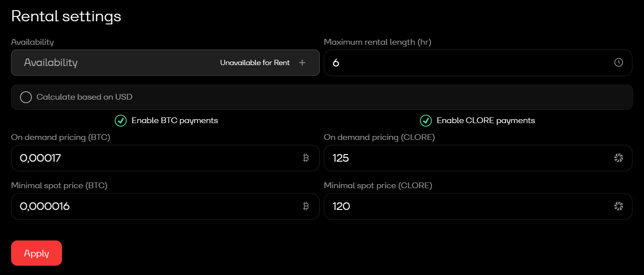Screen dimensions: 644x275
Task: Click the Rental settings heading
Action: [x=66, y=16]
